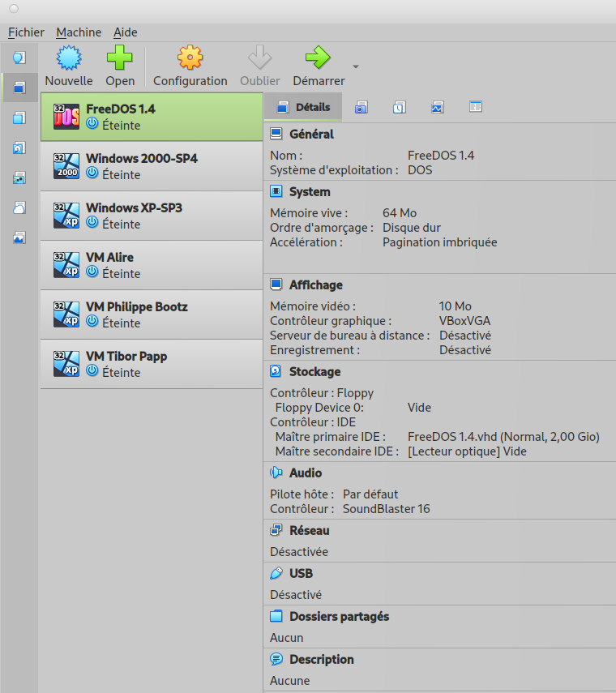The height and width of the screenshot is (693, 616).
Task: Click the Réseau section header link
Action: (309, 531)
